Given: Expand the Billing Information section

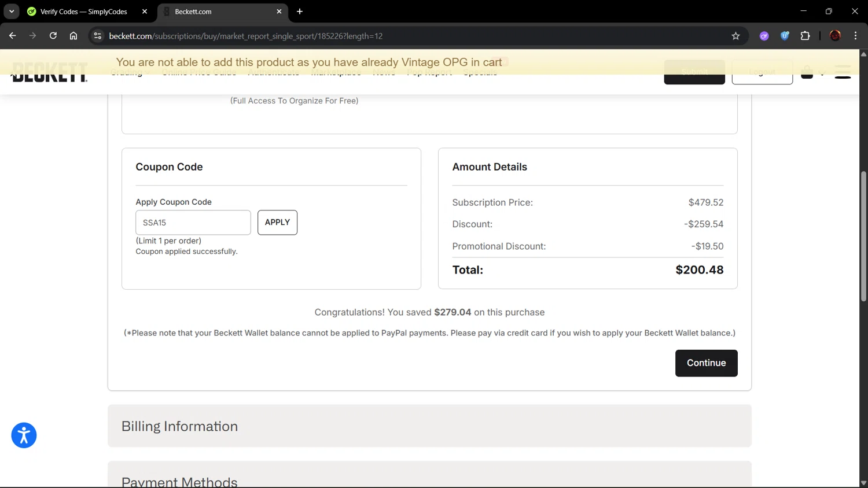Looking at the screenshot, I should click(x=429, y=426).
